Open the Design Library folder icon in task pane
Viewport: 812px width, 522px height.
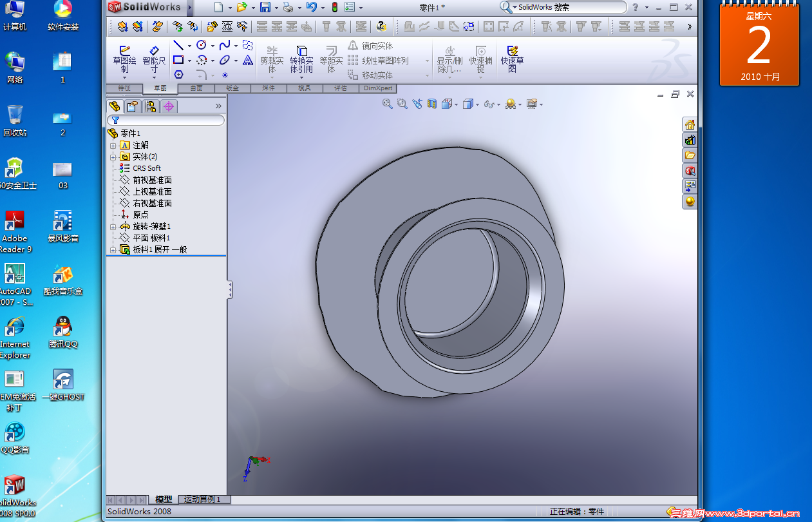tap(690, 155)
